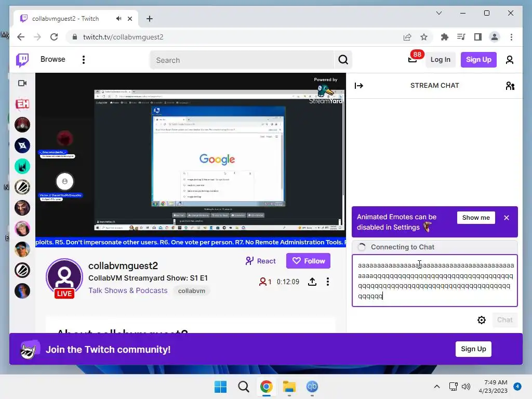
Task: Dismiss the Animated Emotes notice
Action: point(507,218)
